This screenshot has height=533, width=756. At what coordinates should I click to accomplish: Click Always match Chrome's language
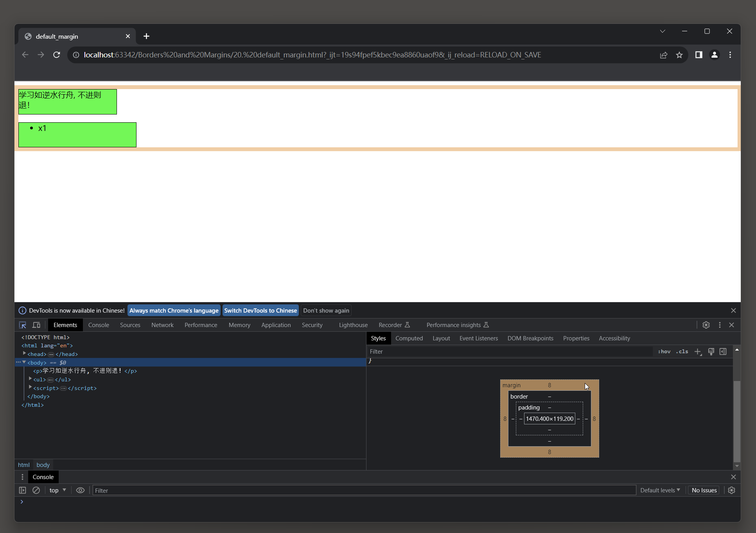[174, 311]
